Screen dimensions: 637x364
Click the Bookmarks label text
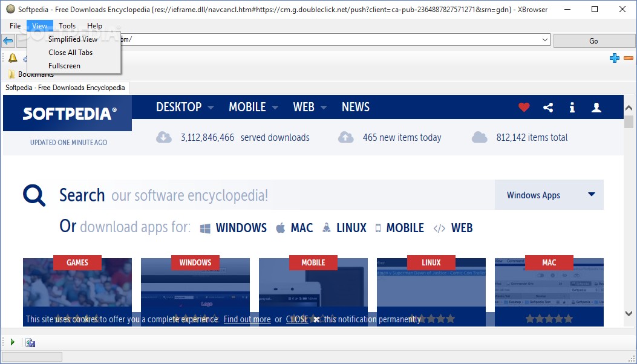(36, 74)
